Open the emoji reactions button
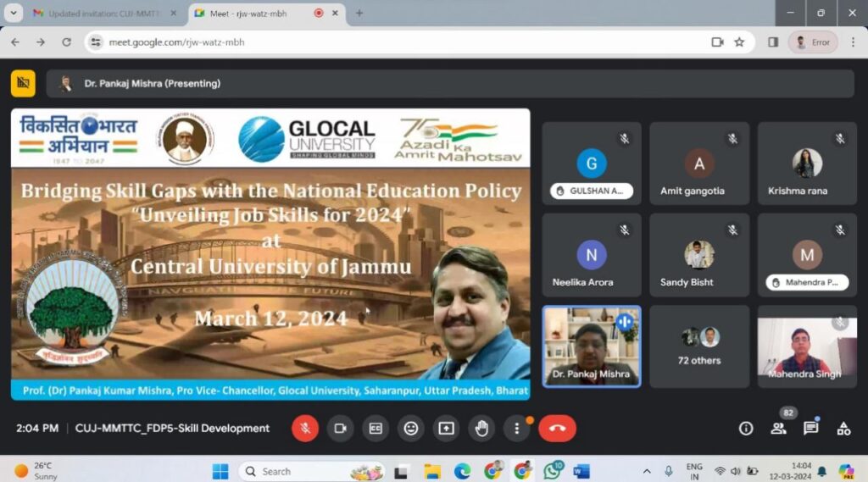 click(x=411, y=429)
